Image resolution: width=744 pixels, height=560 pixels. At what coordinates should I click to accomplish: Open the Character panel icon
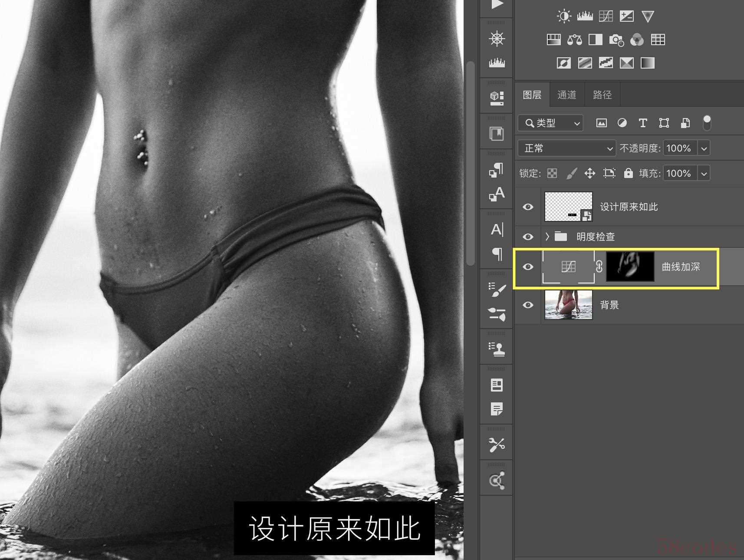coord(497,229)
